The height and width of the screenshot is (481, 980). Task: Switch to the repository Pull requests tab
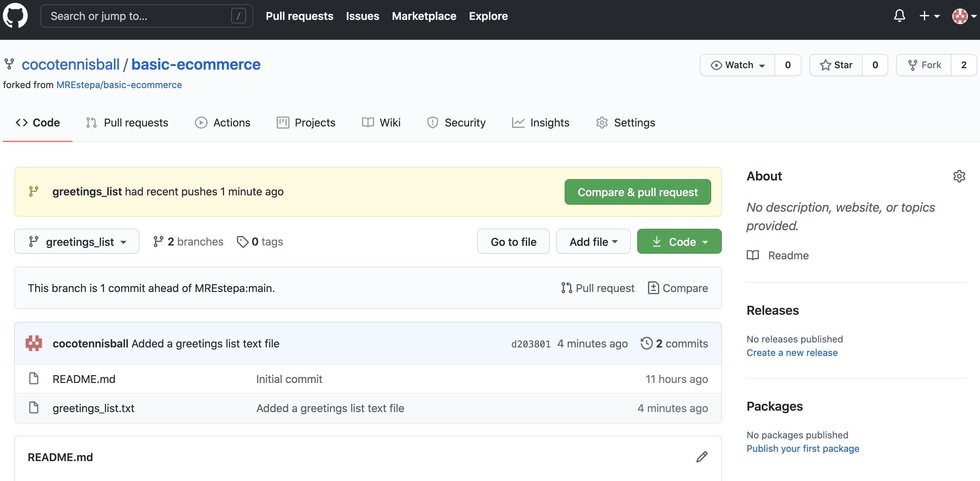[x=127, y=122]
